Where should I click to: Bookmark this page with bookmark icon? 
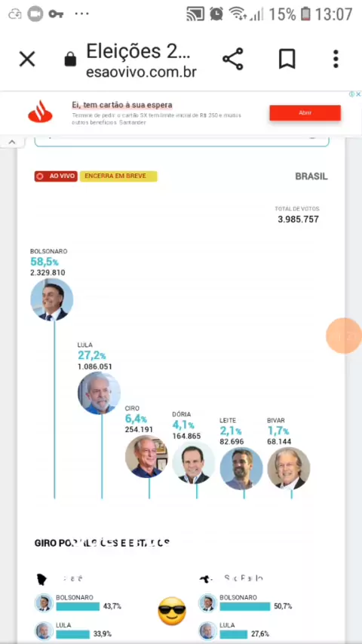pyautogui.click(x=287, y=59)
